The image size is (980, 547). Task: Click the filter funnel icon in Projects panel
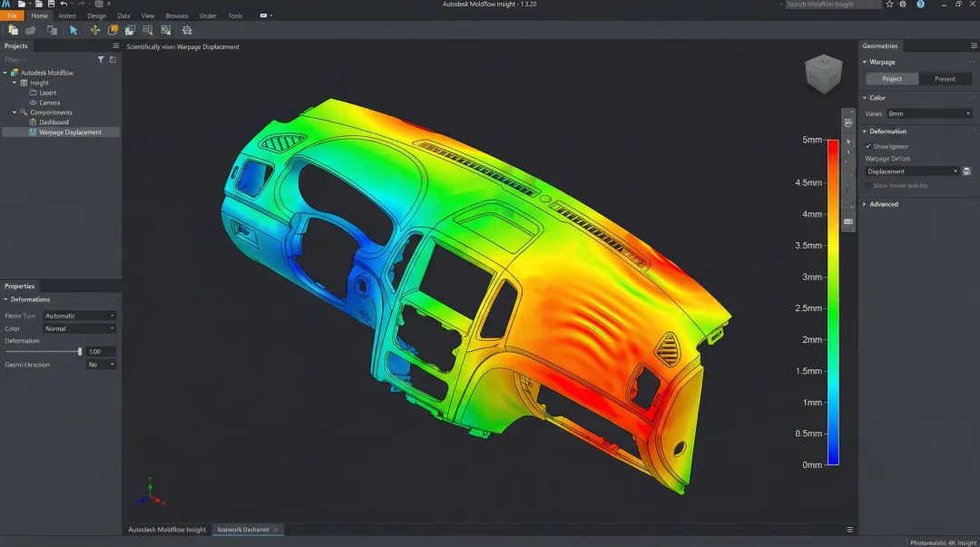pyautogui.click(x=101, y=60)
